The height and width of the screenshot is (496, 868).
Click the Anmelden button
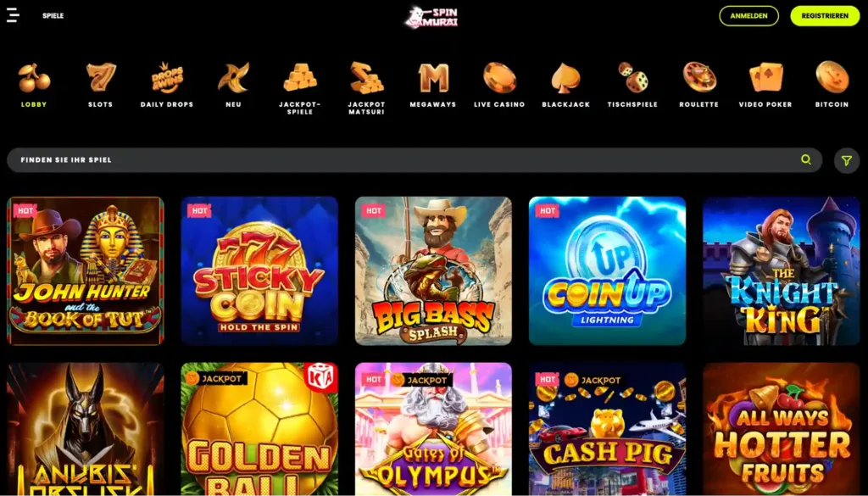coord(748,16)
